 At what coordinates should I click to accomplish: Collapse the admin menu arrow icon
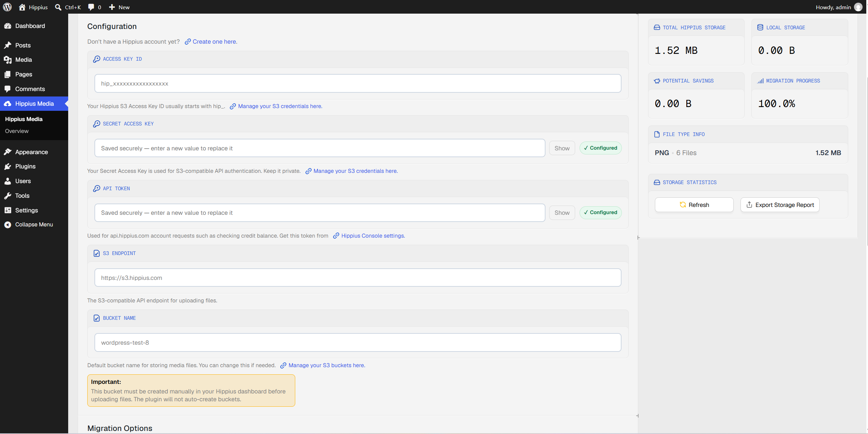(x=8, y=225)
